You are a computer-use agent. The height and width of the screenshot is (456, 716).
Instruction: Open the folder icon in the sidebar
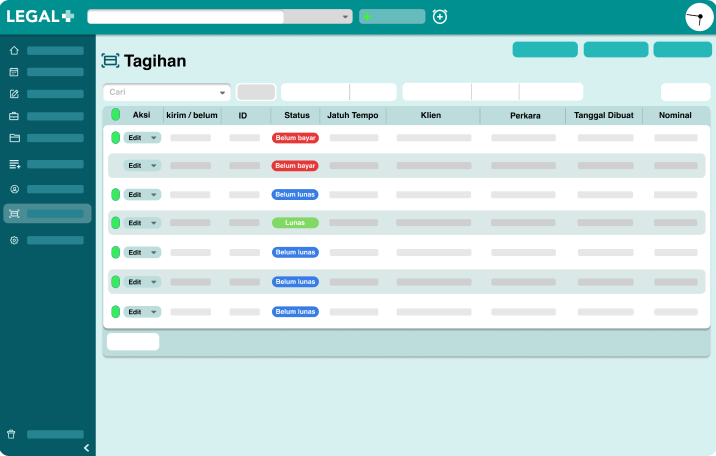pyautogui.click(x=14, y=138)
